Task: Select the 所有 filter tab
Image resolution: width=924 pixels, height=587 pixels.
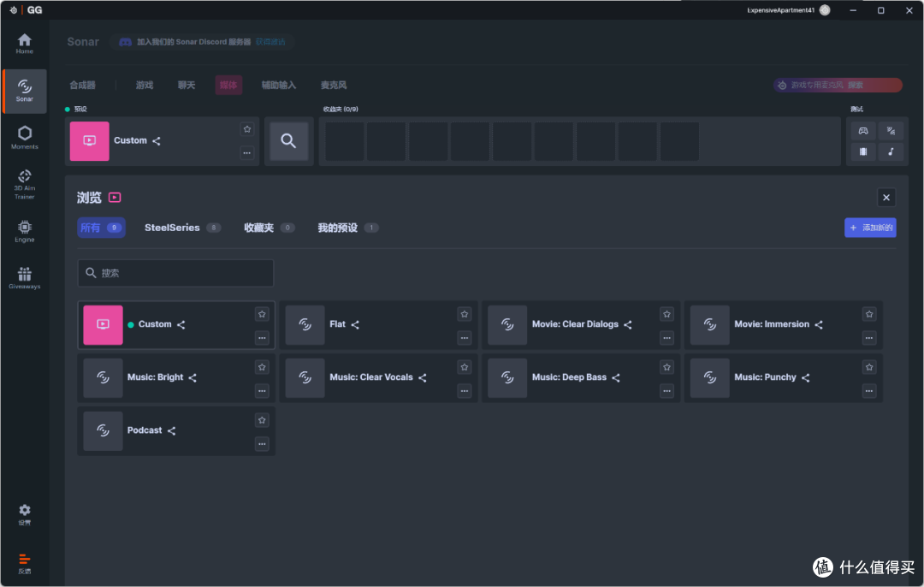Action: click(x=101, y=228)
